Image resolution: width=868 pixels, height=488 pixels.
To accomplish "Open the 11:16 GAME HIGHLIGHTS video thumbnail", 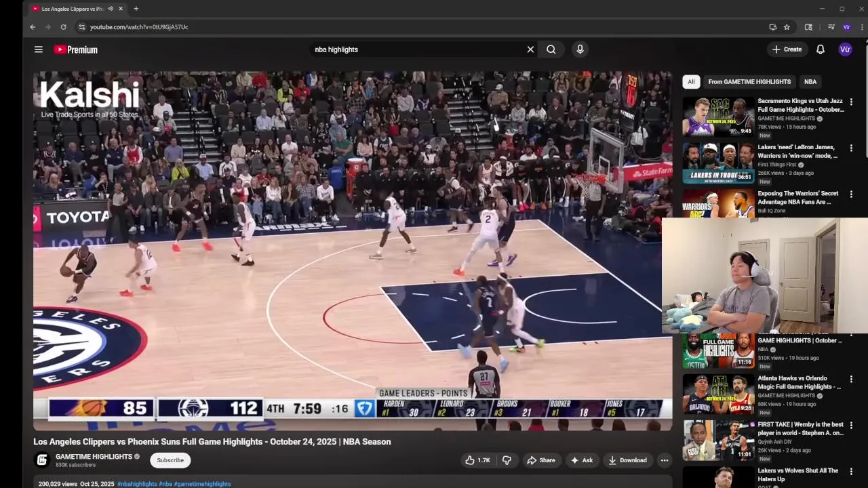I will click(718, 350).
